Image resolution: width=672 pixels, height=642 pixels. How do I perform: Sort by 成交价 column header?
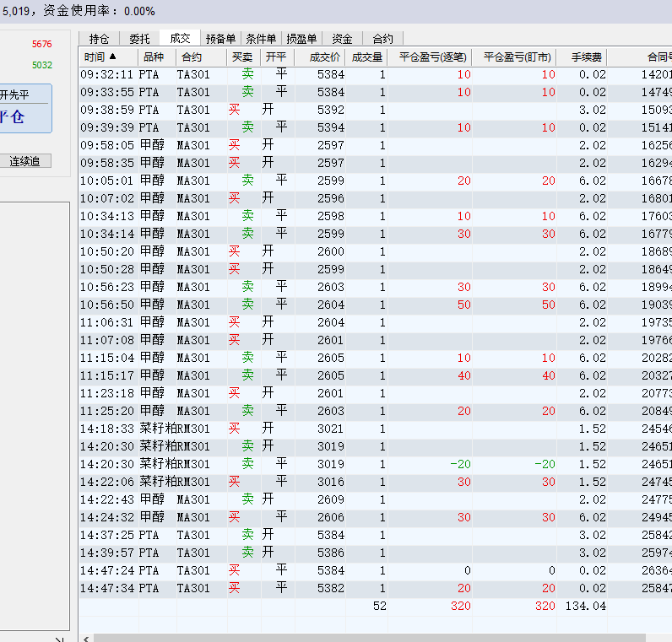point(320,57)
